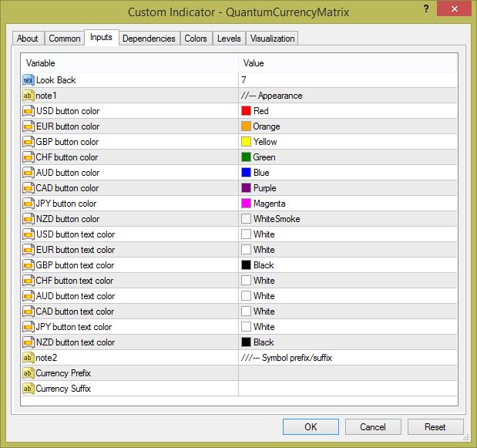Click the Look Back value field showing 7

click(x=347, y=80)
